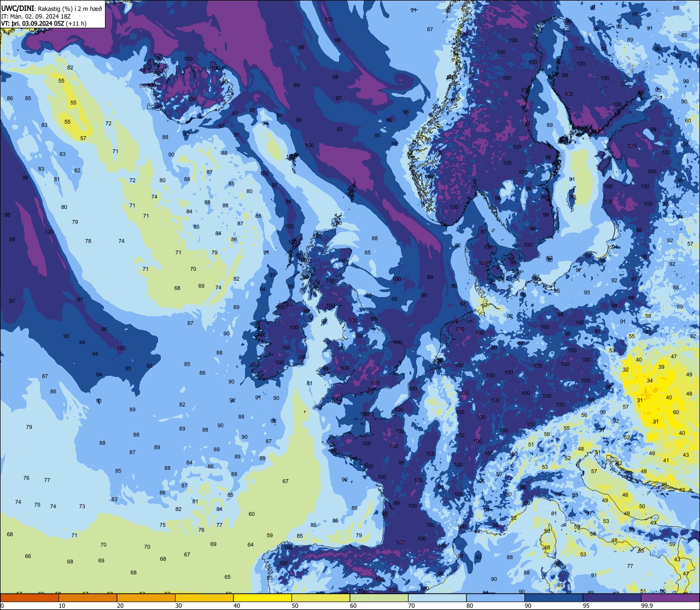Select the dark navy 95–99.9 legend swatch
Viewport: 700px width, 610px height.
click(x=612, y=597)
